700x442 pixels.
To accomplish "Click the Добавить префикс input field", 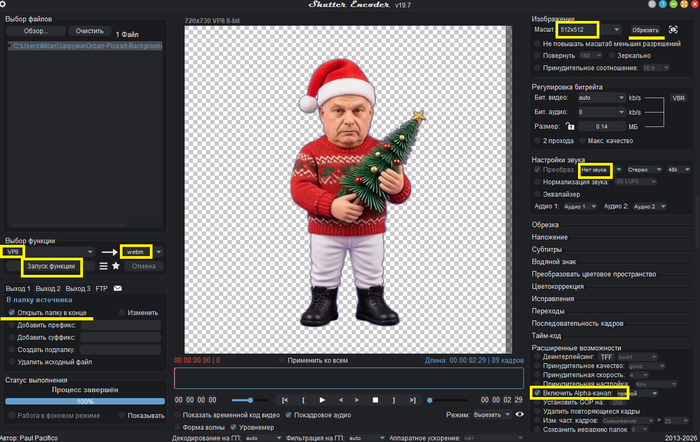I will (120, 325).
